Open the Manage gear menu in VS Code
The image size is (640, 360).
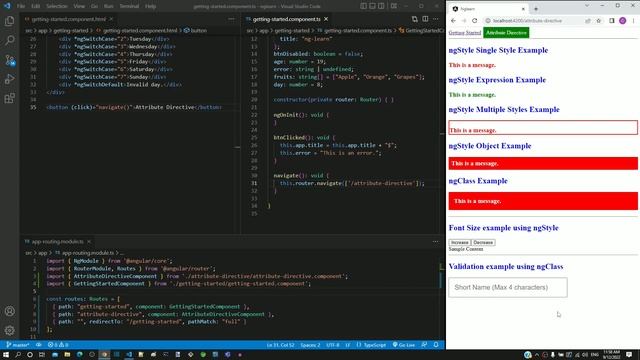click(x=9, y=330)
